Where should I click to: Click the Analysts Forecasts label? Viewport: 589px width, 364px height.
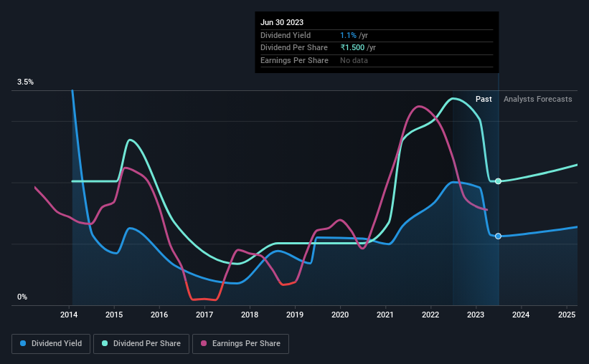537,99
